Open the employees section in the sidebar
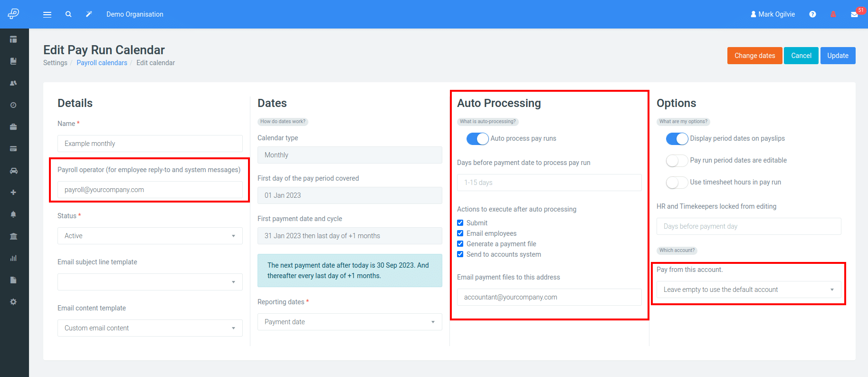868x377 pixels. click(x=13, y=83)
